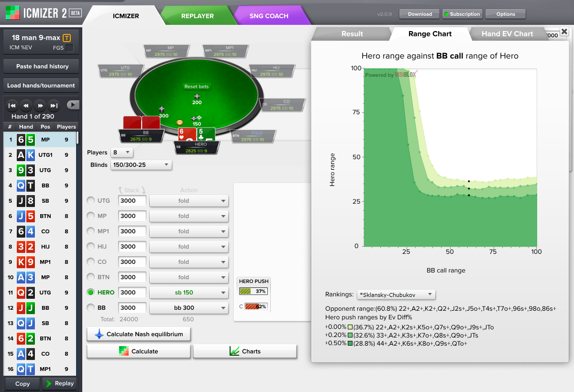The image size is (574, 392).
Task: Click the HERO stack input field
Action: tap(132, 293)
